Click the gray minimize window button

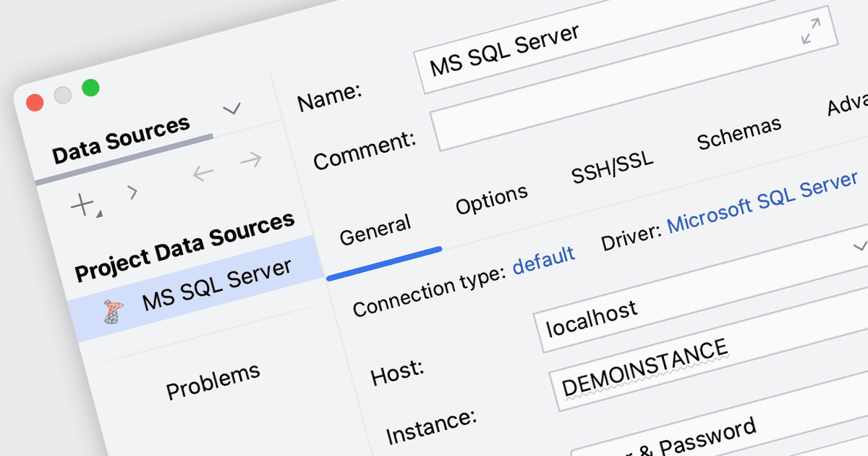(63, 95)
